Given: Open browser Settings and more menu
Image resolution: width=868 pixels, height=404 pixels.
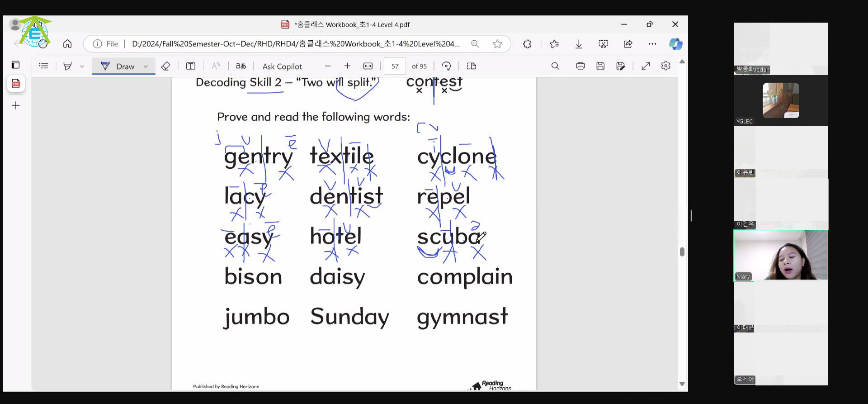Looking at the screenshot, I should [x=652, y=44].
